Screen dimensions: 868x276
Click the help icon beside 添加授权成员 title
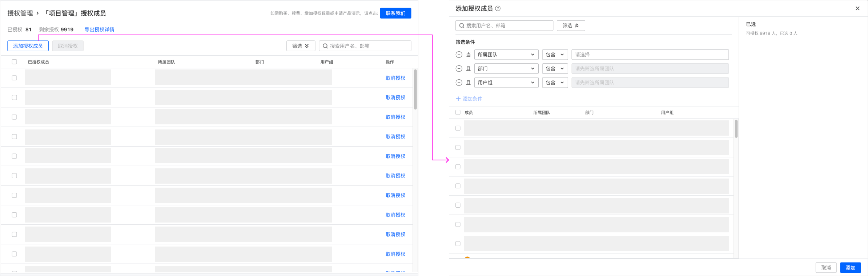click(x=498, y=8)
